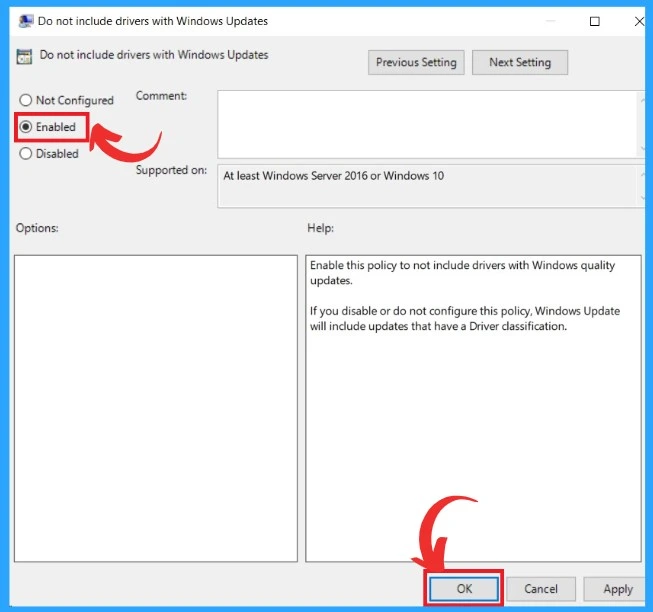Click the Help description text pane
This screenshot has height=612, width=653.
(473, 408)
